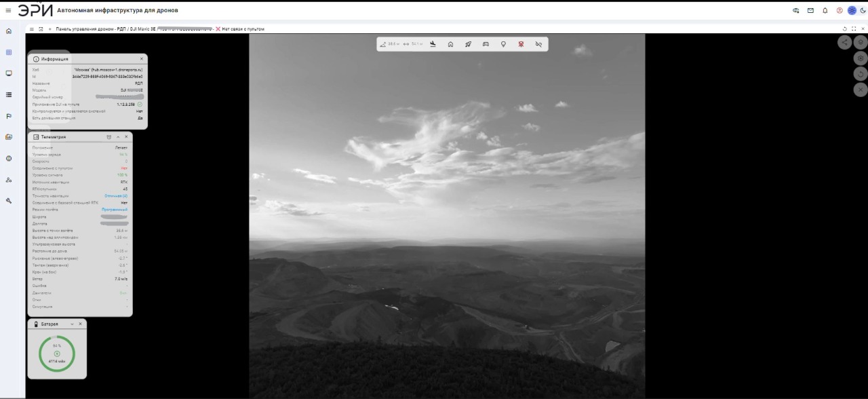Open manual control with gamepad icon
Screen dimensions: 868x399
pos(486,44)
